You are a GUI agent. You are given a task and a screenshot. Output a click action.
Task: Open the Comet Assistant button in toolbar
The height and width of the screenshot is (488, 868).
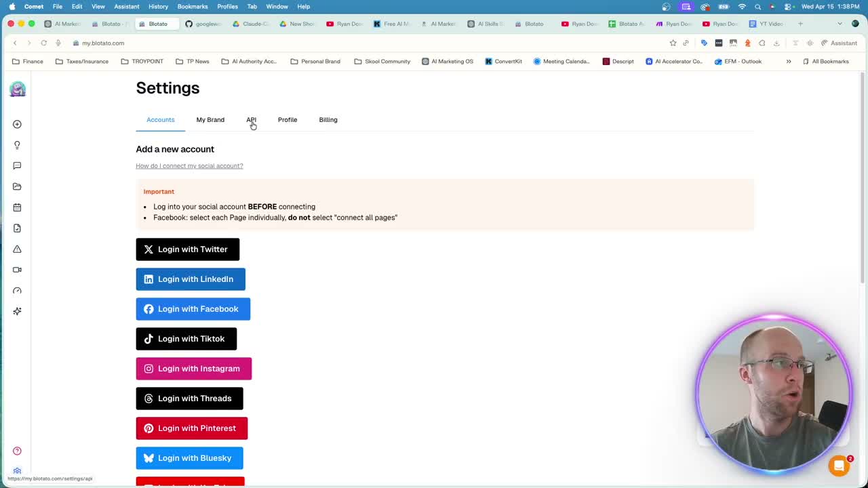pos(839,43)
